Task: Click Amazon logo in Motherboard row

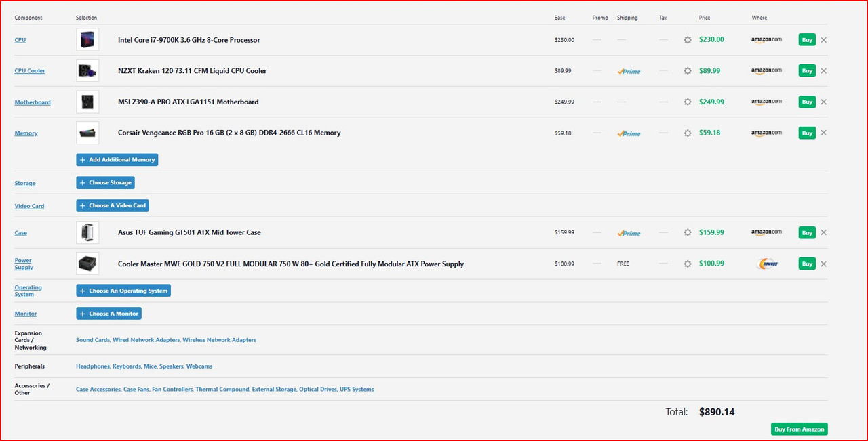Action: coord(766,102)
